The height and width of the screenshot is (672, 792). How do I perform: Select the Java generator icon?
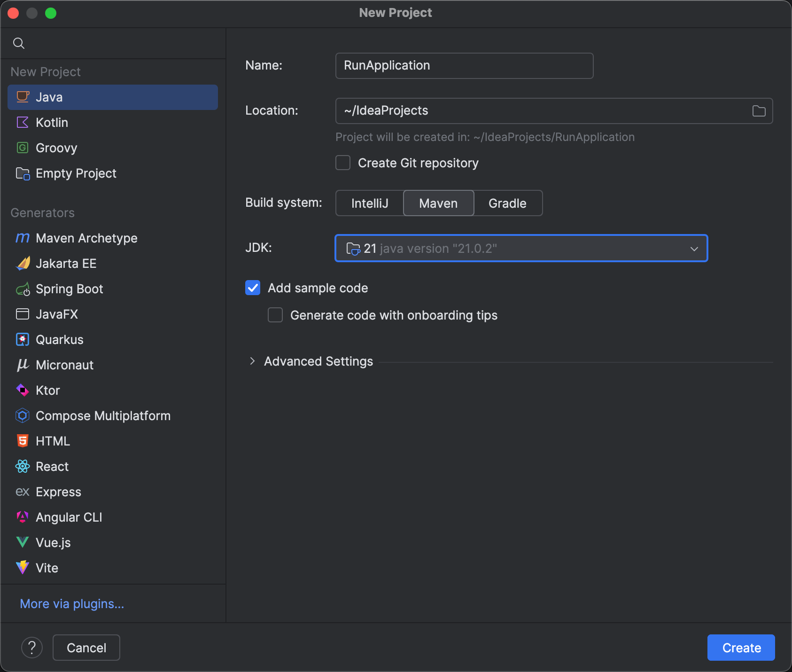point(23,97)
